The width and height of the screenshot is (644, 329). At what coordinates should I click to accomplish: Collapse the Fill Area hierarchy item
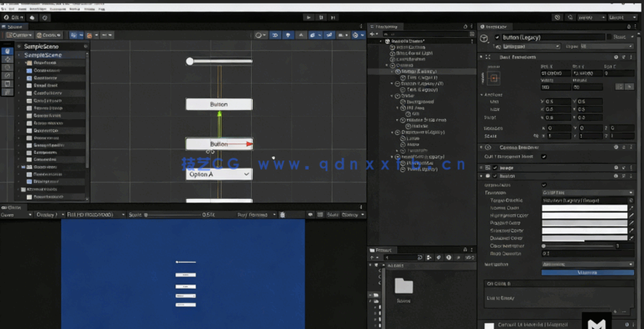coord(398,108)
